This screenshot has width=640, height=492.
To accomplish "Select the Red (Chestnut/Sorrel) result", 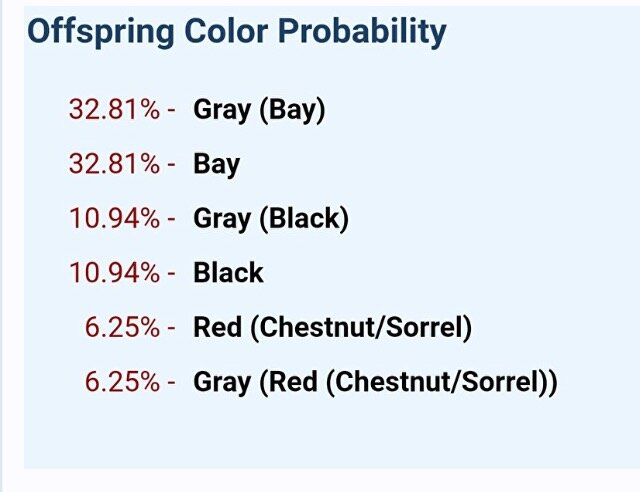I will 333,327.
